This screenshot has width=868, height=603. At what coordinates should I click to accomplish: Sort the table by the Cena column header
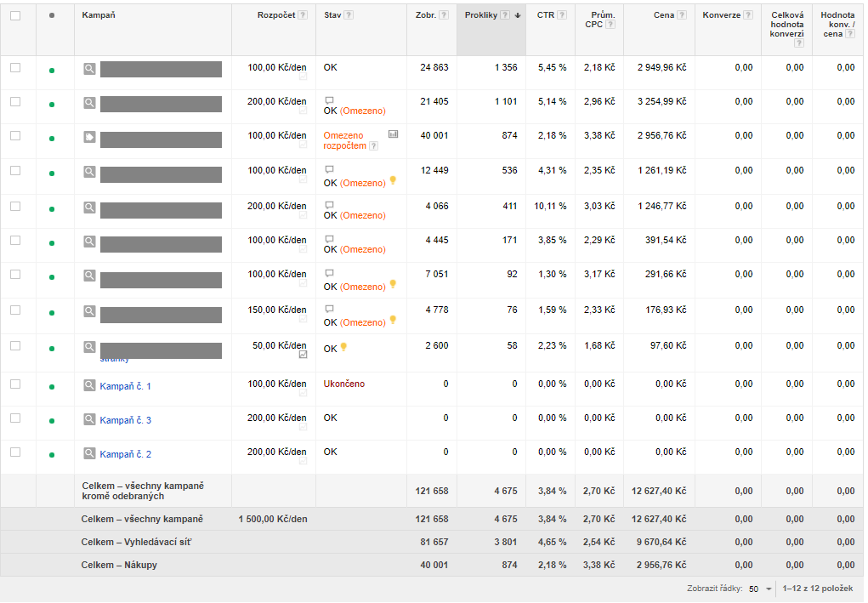pyautogui.click(x=664, y=15)
